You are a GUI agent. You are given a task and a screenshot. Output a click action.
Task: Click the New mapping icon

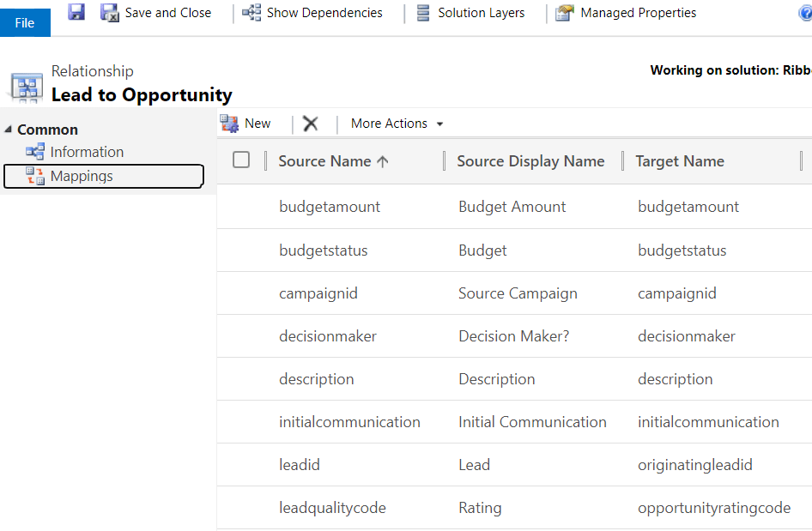tap(229, 124)
